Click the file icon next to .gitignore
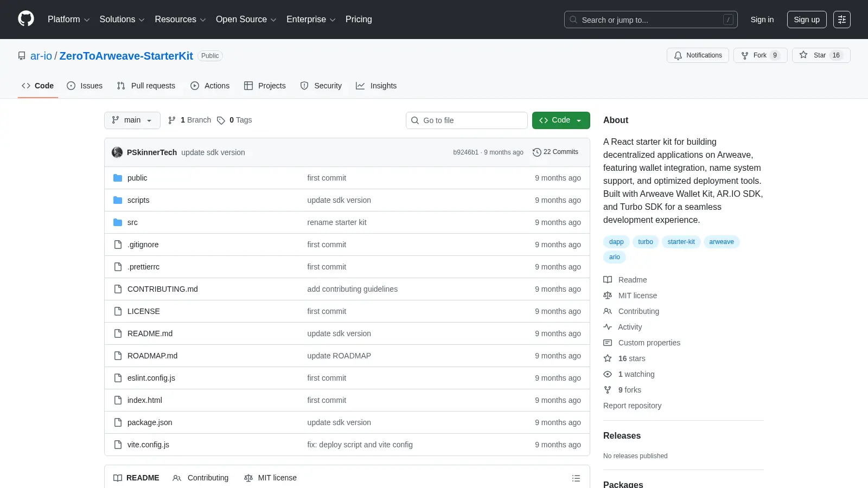868x488 pixels. click(118, 245)
